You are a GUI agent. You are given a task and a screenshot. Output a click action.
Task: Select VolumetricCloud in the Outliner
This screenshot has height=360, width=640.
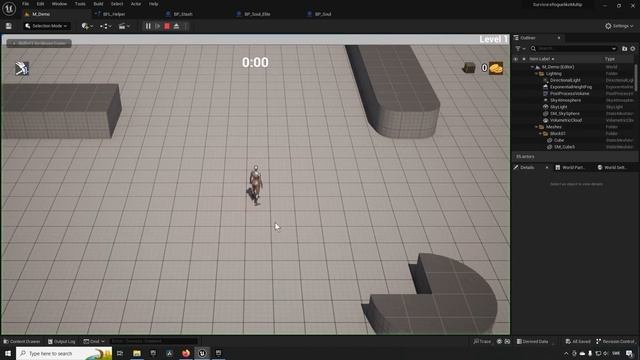[566, 120]
